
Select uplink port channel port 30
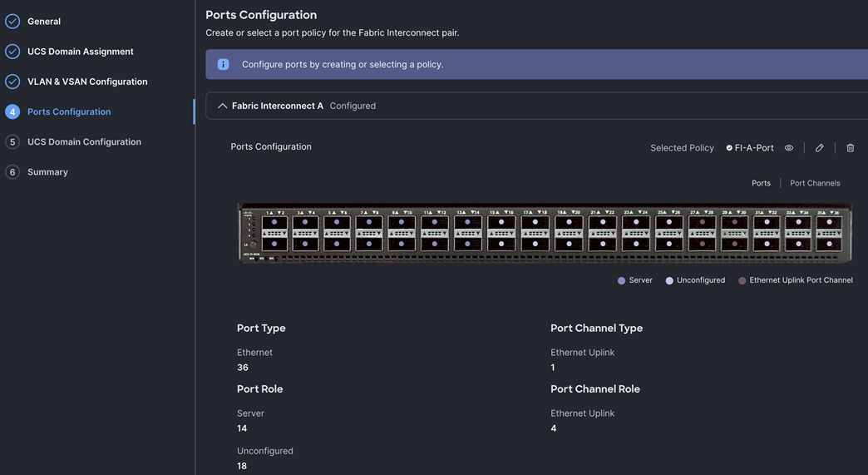(735, 244)
